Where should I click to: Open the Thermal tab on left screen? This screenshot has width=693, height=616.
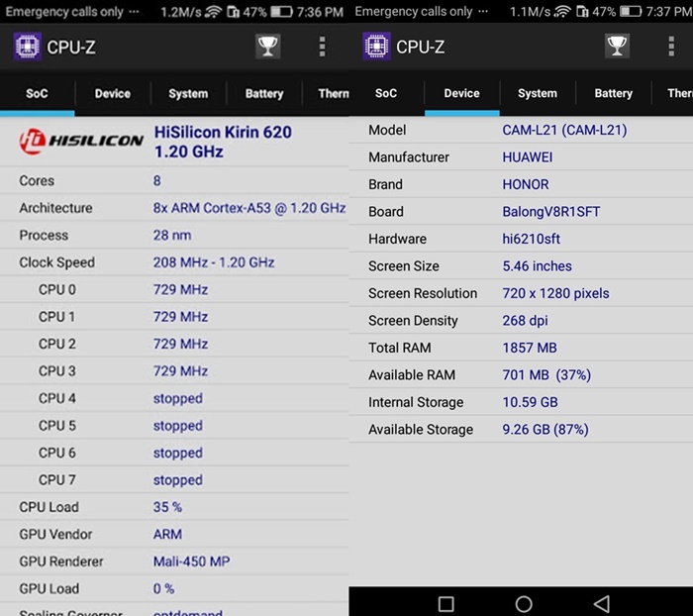click(x=326, y=93)
